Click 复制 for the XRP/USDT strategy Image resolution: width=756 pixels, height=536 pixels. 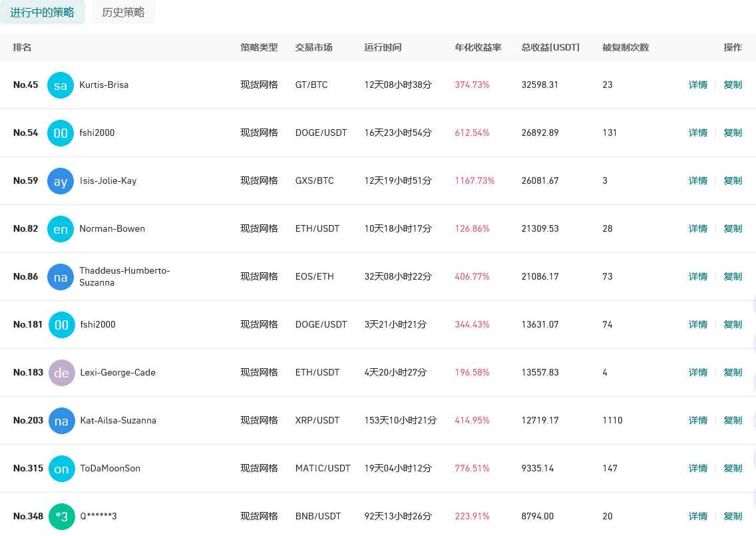pyautogui.click(x=733, y=420)
